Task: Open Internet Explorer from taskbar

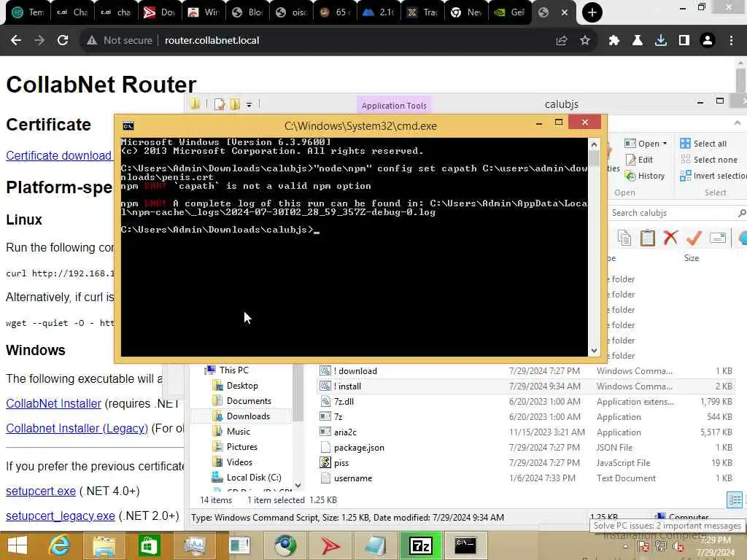Action: [60, 545]
